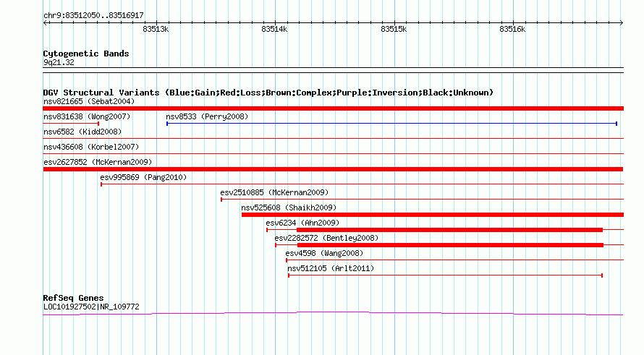Screen dimensions: 644x355
Task: Click the nsv6582 (Kidd2008) label
Action: coord(82,132)
